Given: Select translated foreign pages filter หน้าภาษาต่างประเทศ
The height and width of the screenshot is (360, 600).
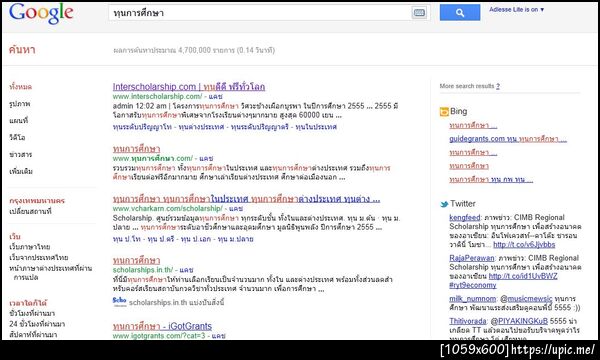Looking at the screenshot, I should pyautogui.click(x=51, y=272).
